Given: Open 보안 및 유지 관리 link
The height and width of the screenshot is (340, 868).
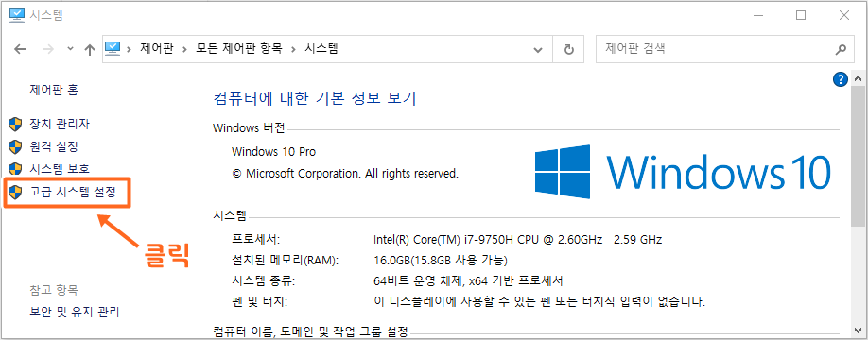Looking at the screenshot, I should (74, 312).
